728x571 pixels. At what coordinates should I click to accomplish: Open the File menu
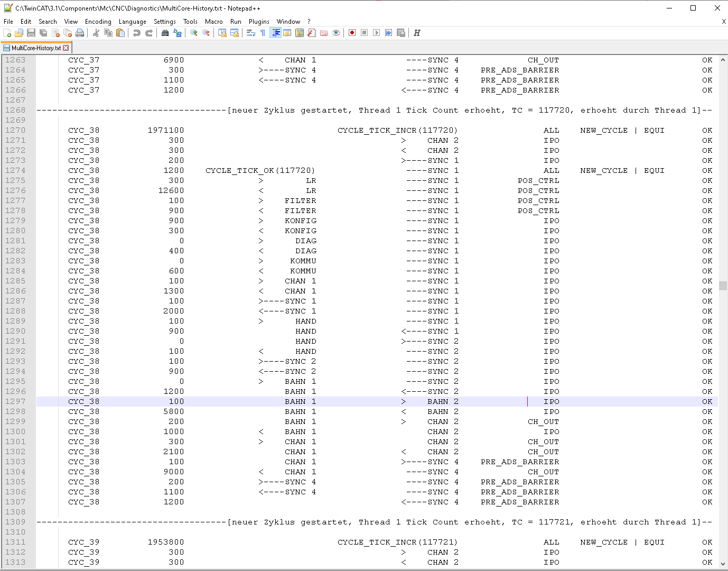(8, 22)
